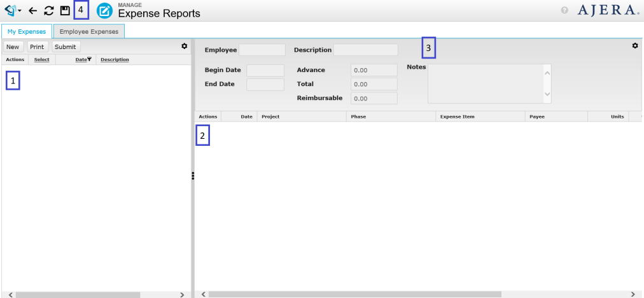Click the save floppy disk icon
This screenshot has width=644, height=298.
[65, 11]
